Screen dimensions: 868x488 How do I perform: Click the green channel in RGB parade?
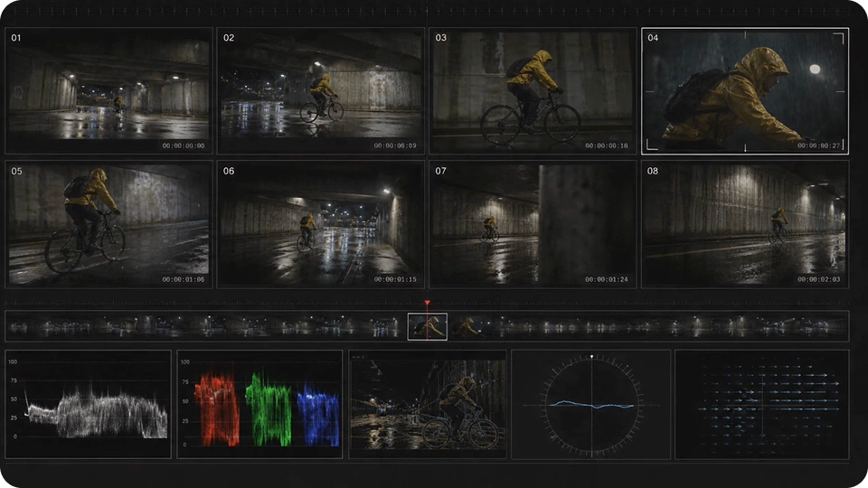[x=268, y=409]
